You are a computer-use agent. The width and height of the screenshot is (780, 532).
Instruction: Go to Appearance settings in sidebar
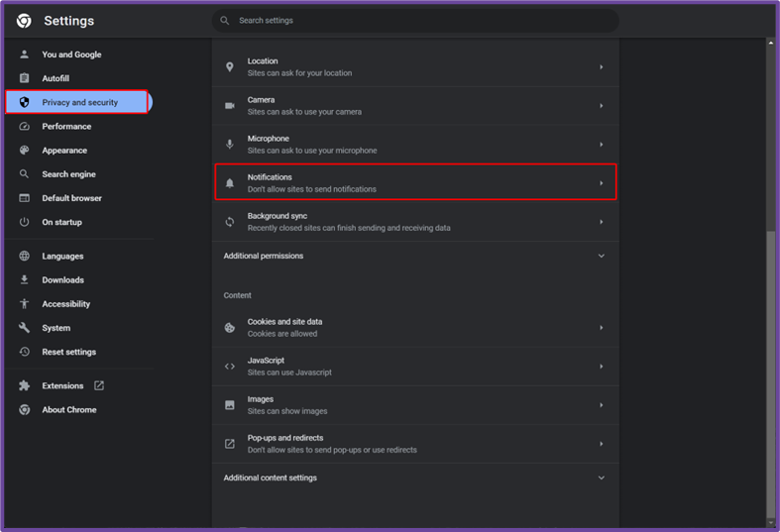point(64,151)
